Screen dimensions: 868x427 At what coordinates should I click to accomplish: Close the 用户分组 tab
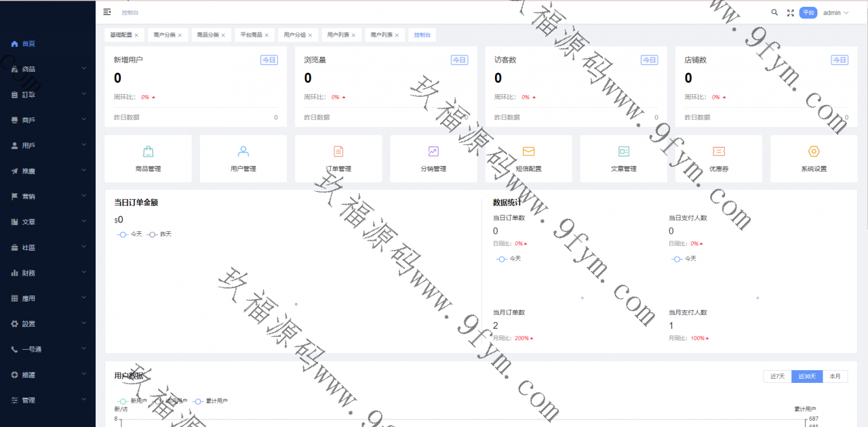310,35
